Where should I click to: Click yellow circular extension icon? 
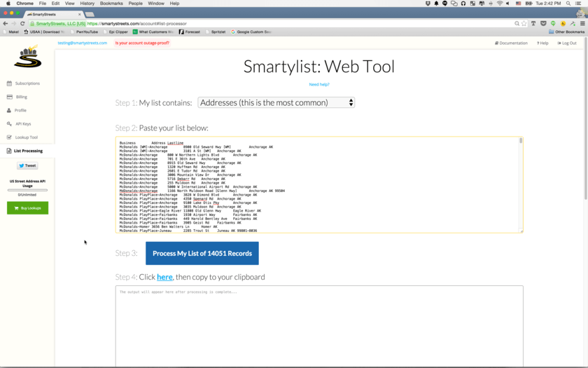pyautogui.click(x=563, y=23)
